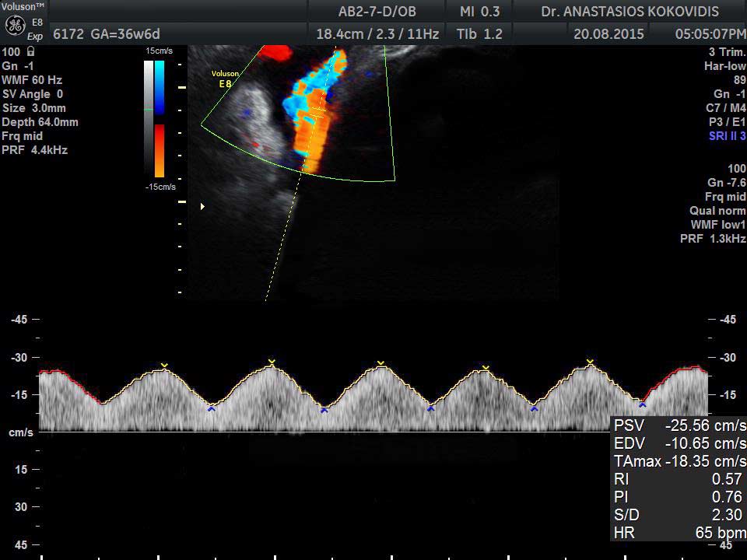Click the RI 0.57 result
Image resolution: width=747 pixels, height=560 pixels.
(x=678, y=479)
